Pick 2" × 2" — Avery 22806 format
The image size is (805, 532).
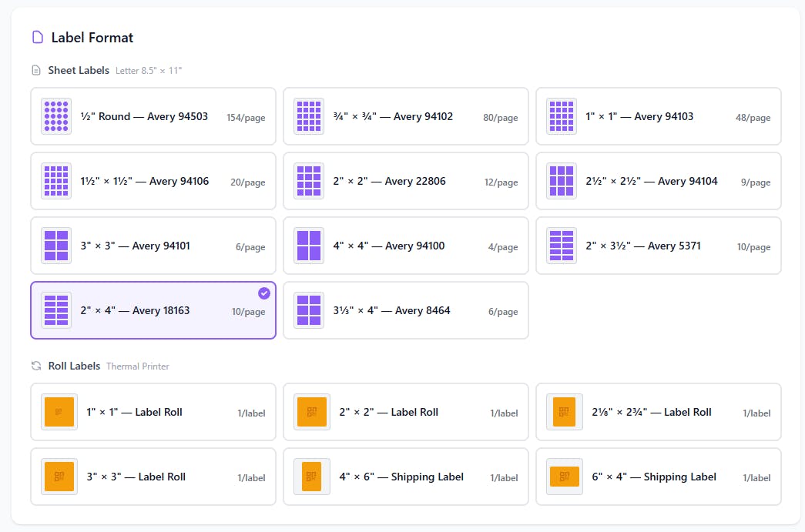tap(405, 181)
